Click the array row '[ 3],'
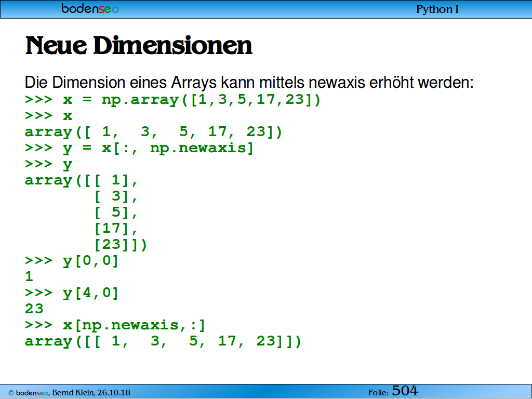Viewport: 532px width, 399px height. click(x=116, y=196)
